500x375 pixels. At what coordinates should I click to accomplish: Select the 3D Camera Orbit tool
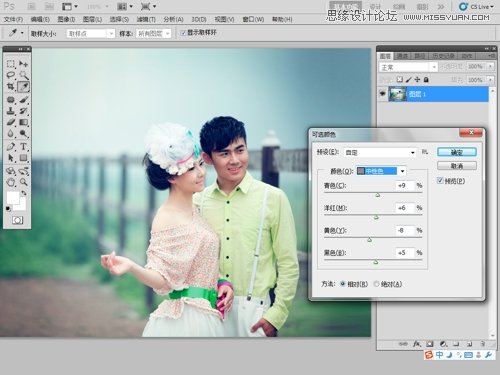(x=23, y=171)
